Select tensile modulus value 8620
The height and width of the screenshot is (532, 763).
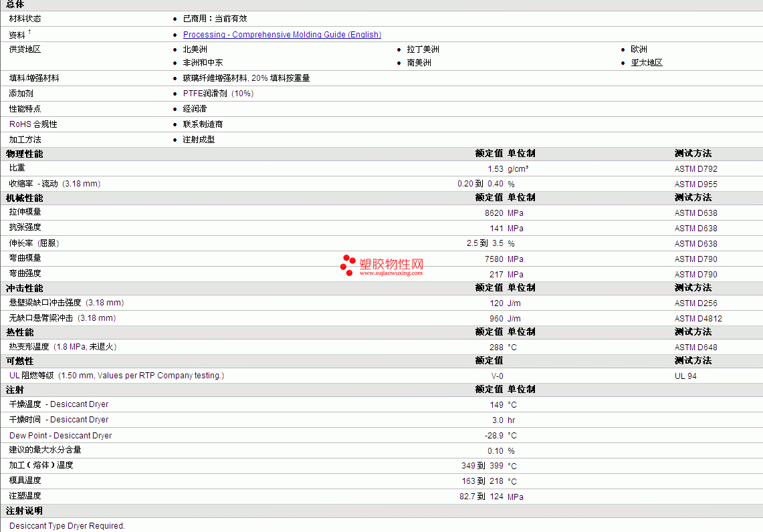[x=494, y=213]
